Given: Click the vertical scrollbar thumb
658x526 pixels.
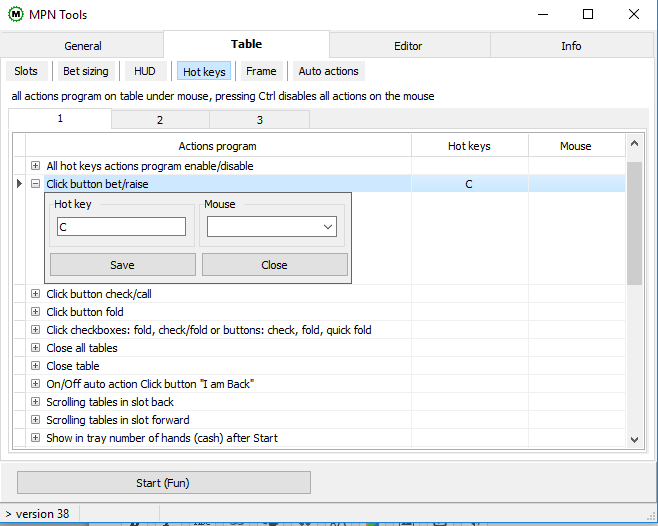Looking at the screenshot, I should [634, 223].
